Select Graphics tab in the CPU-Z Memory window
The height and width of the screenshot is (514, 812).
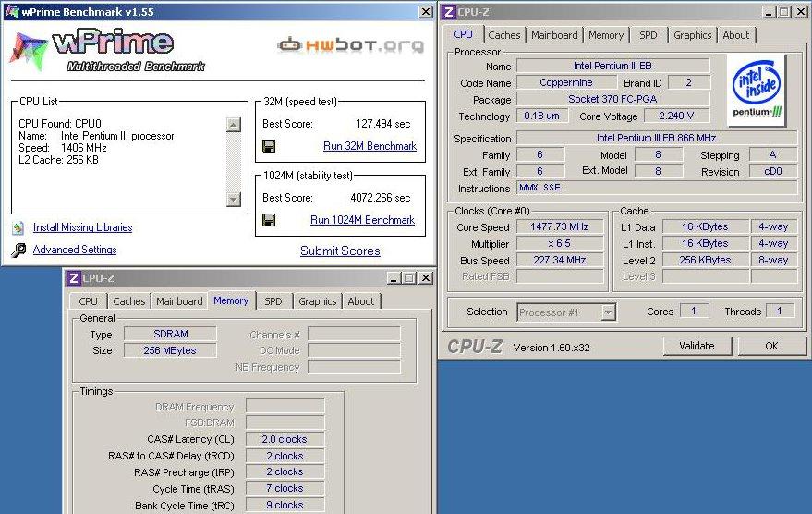318,301
